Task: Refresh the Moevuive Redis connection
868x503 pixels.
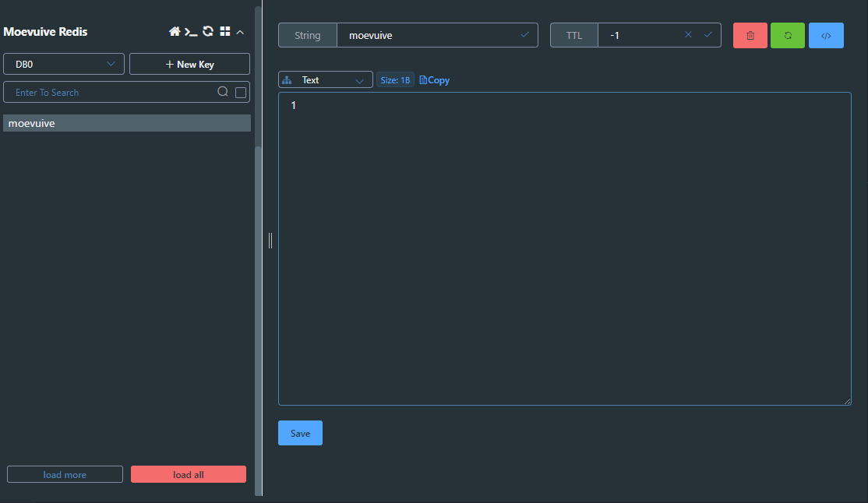Action: pos(208,32)
